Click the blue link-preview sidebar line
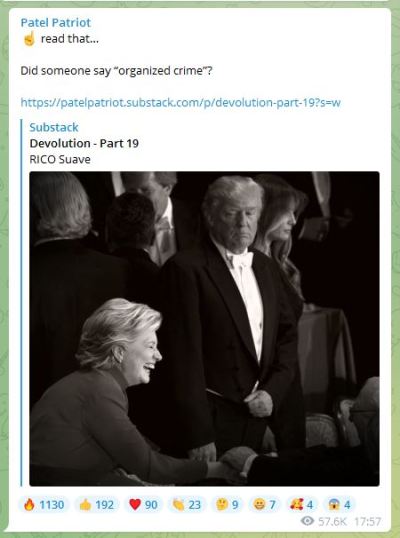The width and height of the screenshot is (400, 538). [21, 303]
